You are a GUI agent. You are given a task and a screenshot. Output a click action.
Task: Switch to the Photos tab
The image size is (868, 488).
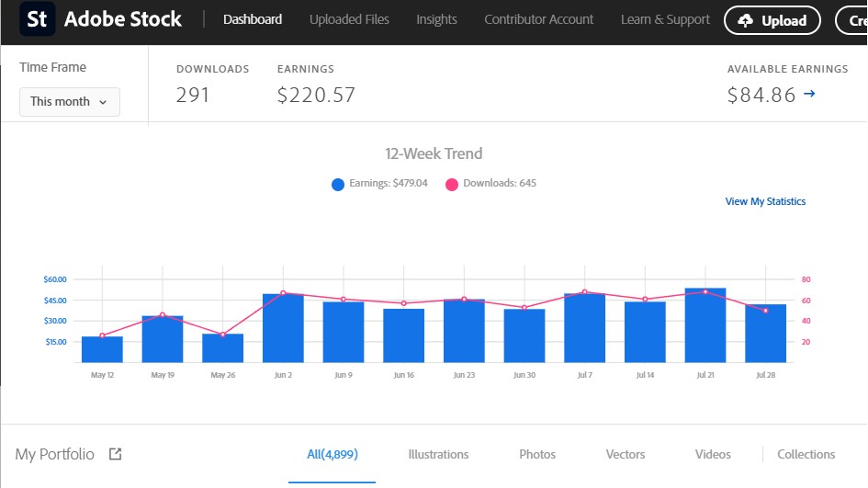click(537, 454)
